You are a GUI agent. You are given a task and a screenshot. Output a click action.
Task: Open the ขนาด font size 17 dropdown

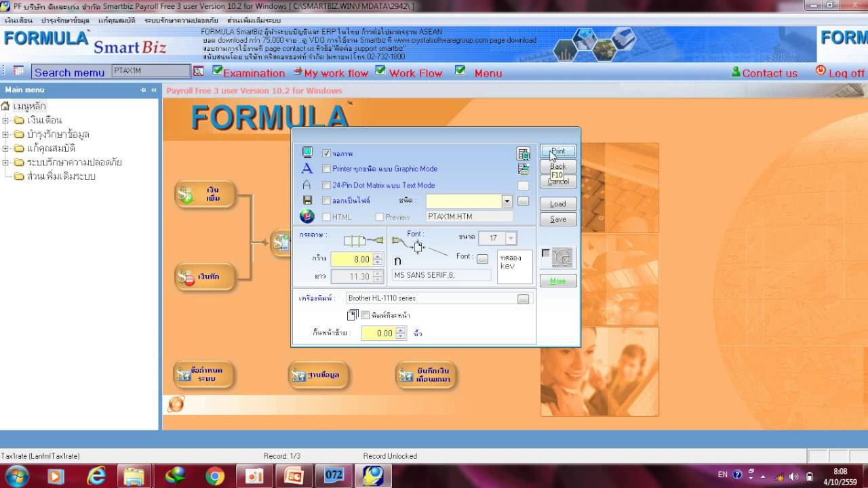(x=511, y=238)
